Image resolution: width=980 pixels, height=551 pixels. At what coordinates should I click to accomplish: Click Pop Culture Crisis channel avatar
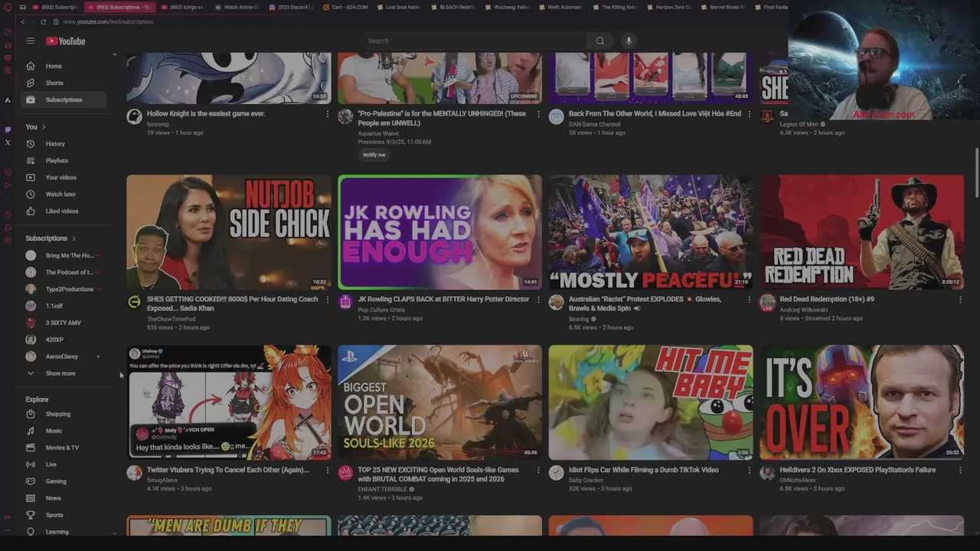345,302
